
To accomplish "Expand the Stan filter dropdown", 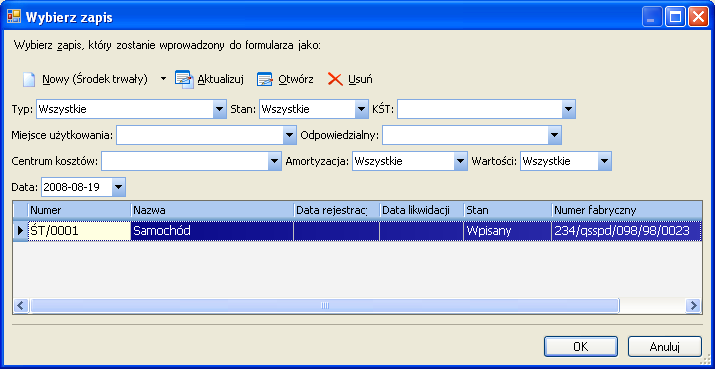I will point(362,109).
